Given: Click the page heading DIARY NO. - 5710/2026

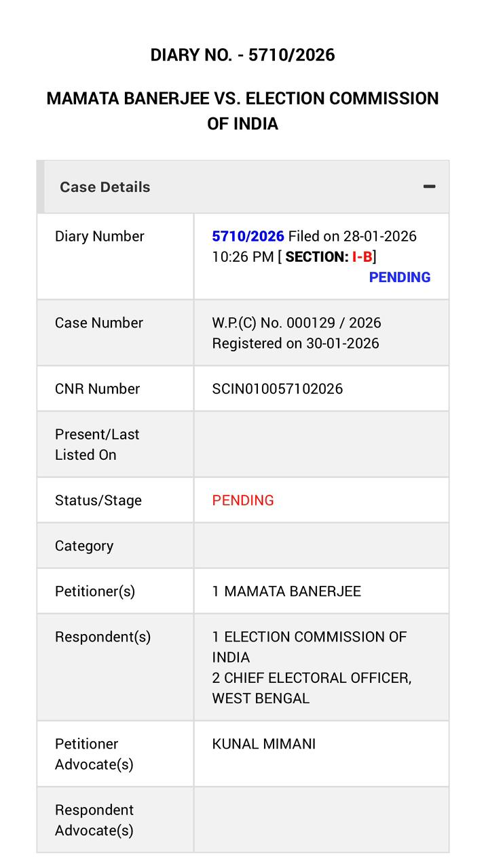Looking at the screenshot, I should [242, 55].
